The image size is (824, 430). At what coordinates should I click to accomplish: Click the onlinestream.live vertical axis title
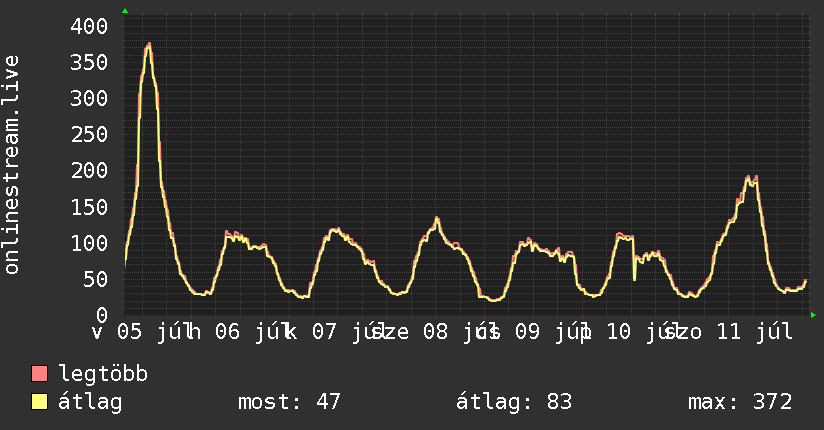[11, 165]
